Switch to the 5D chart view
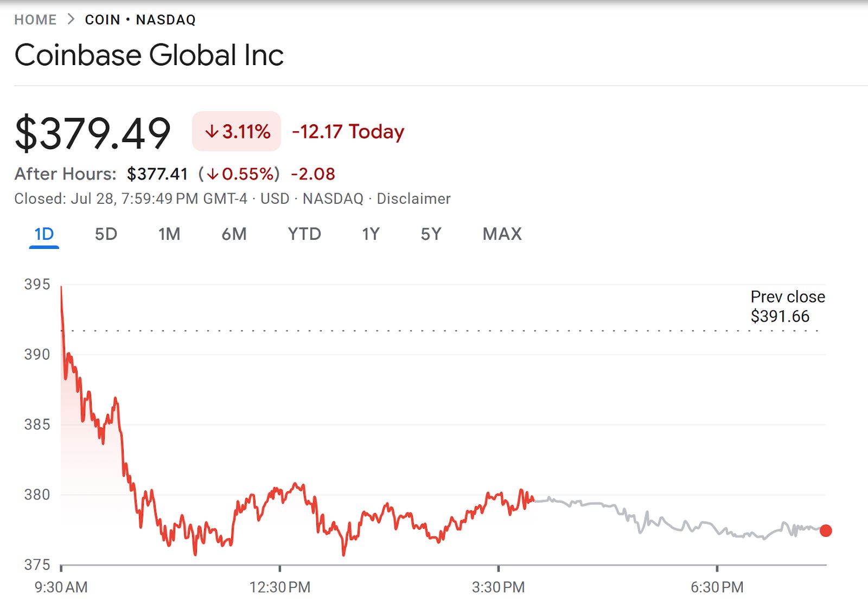The image size is (868, 615). click(x=106, y=234)
